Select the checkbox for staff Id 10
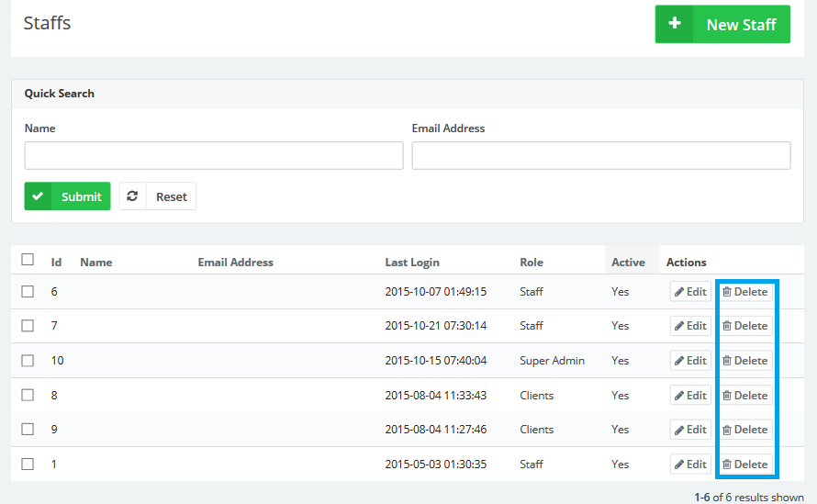The width and height of the screenshot is (817, 504). pos(28,361)
